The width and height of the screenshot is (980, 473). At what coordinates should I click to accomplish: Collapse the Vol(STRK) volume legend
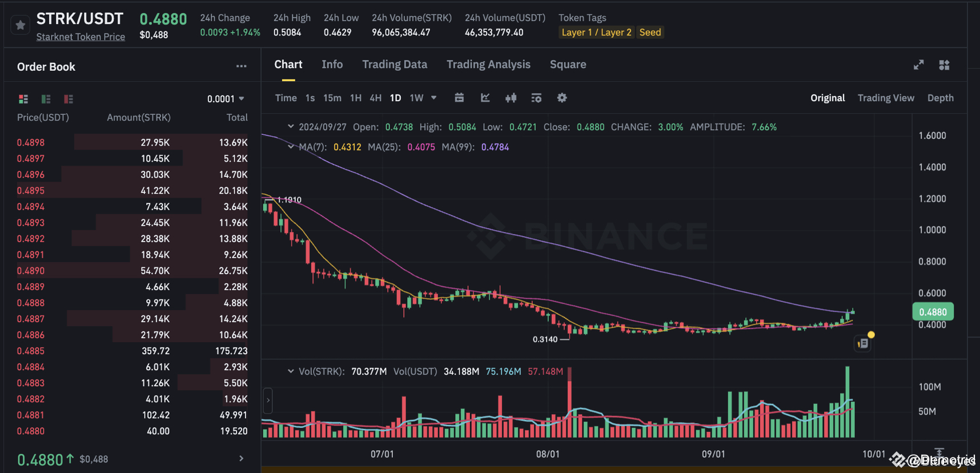291,371
